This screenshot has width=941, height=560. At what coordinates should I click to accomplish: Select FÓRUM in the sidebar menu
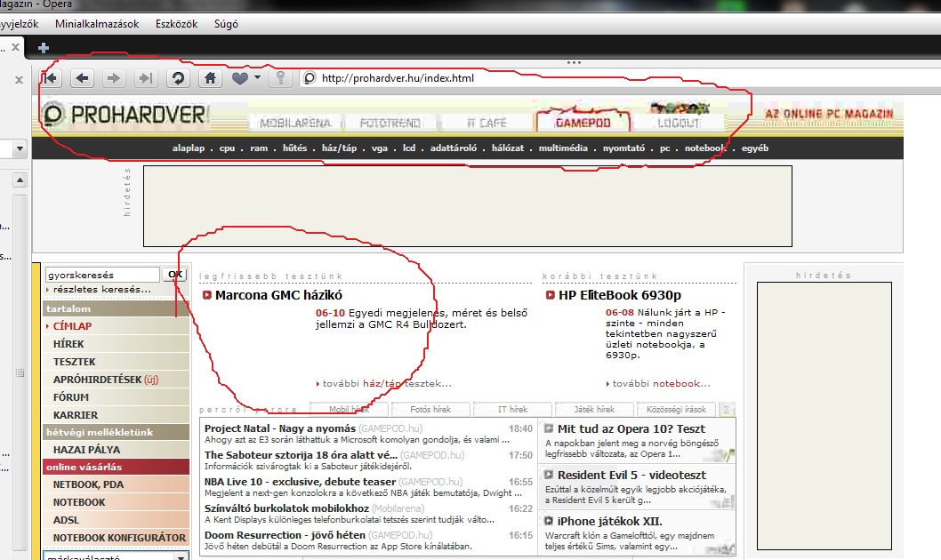tap(117, 397)
